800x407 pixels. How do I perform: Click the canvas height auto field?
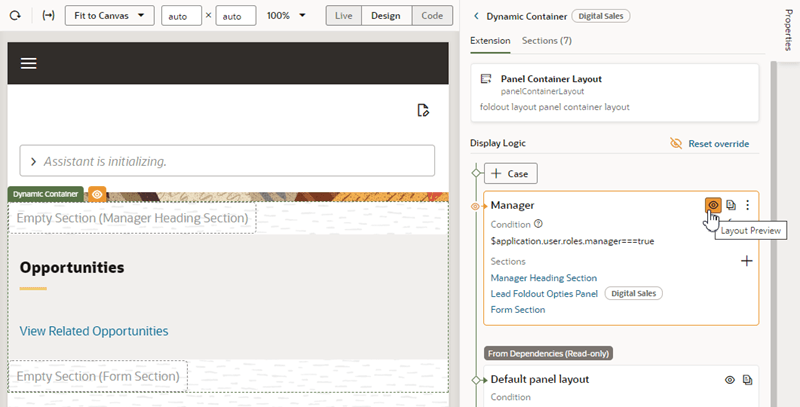[x=235, y=16]
